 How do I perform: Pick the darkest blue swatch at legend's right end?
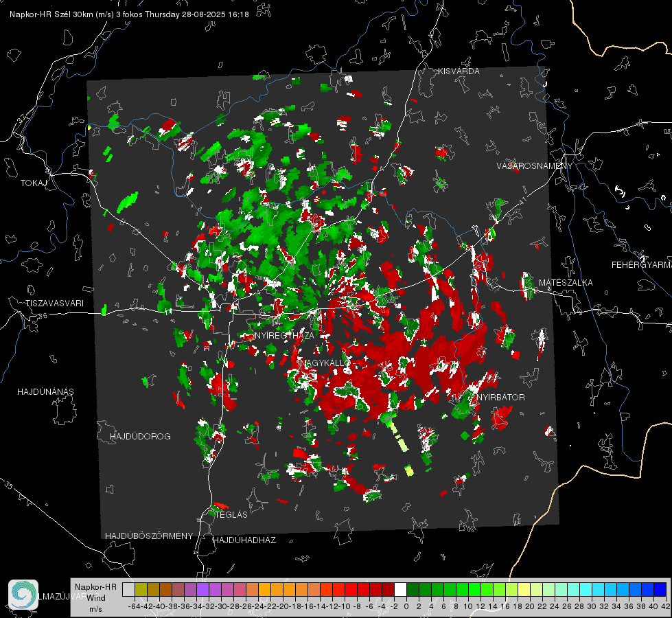pos(660,589)
